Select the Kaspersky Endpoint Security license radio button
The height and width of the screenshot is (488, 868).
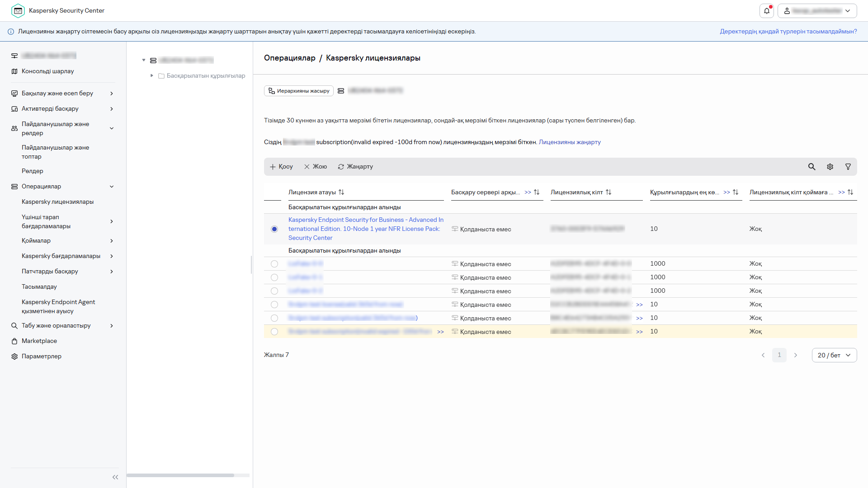274,229
